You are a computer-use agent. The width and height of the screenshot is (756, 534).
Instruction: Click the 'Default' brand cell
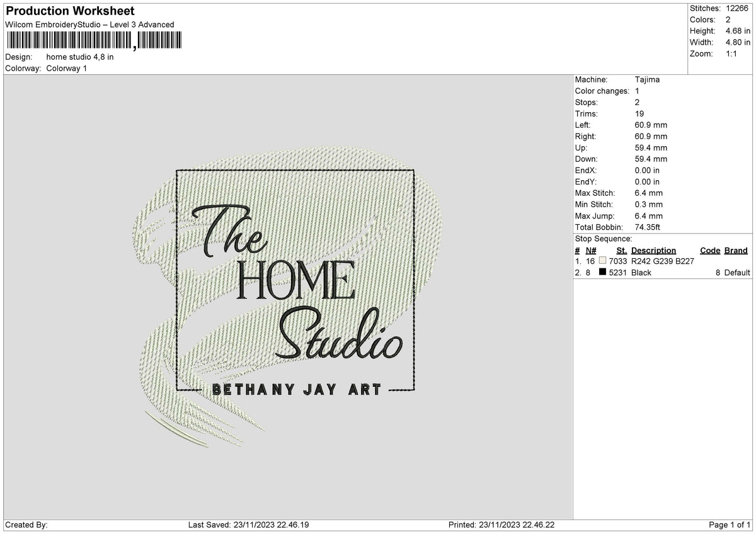click(737, 273)
